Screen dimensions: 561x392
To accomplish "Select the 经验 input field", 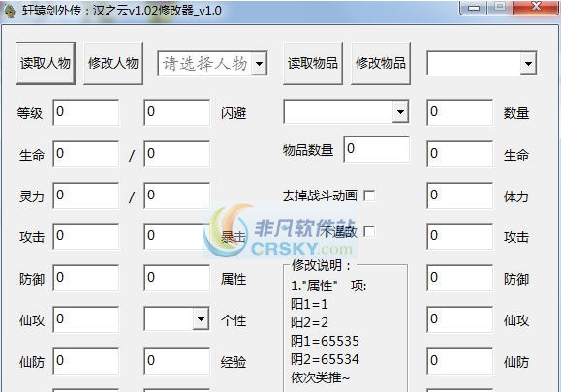I will tap(176, 361).
